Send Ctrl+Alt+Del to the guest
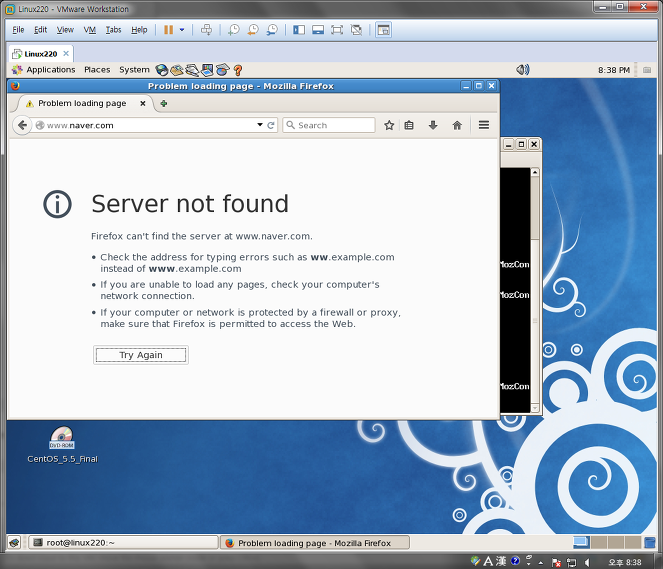 pos(206,30)
